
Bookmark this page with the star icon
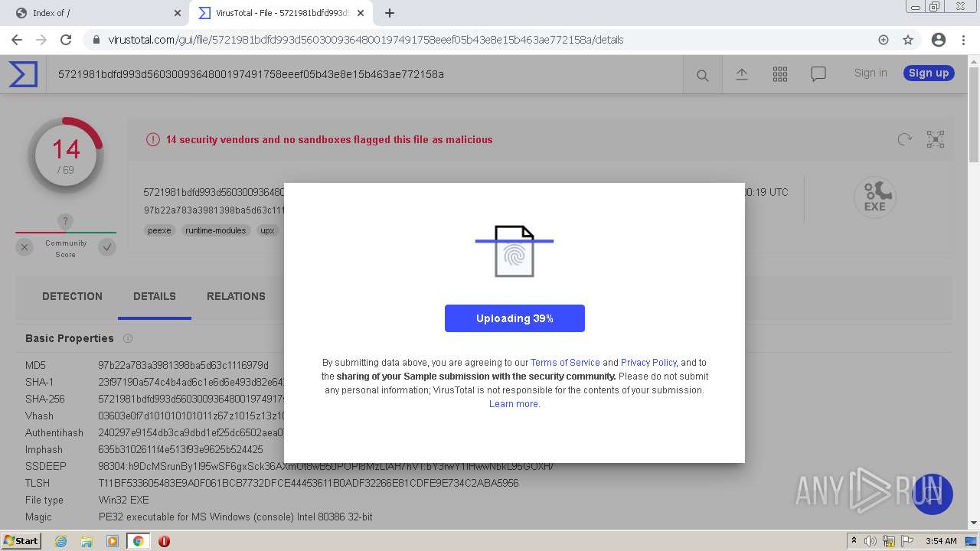[x=908, y=40]
